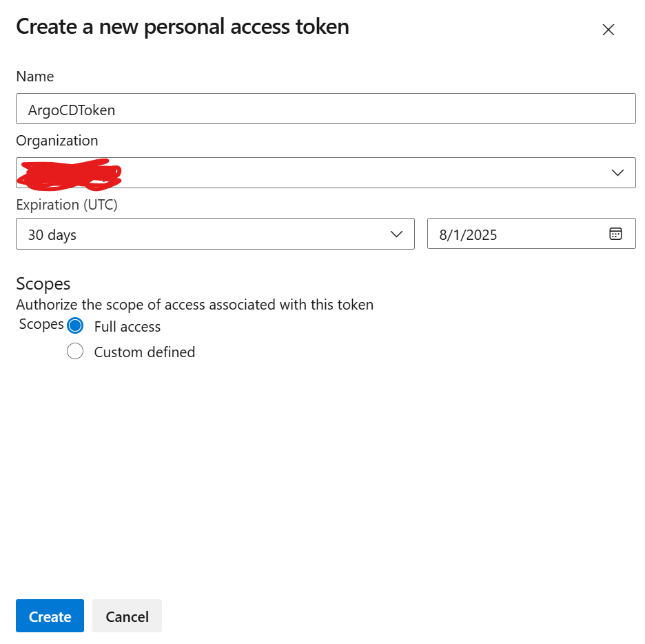Click the 8/1/2025 expiration date field

coord(531,234)
